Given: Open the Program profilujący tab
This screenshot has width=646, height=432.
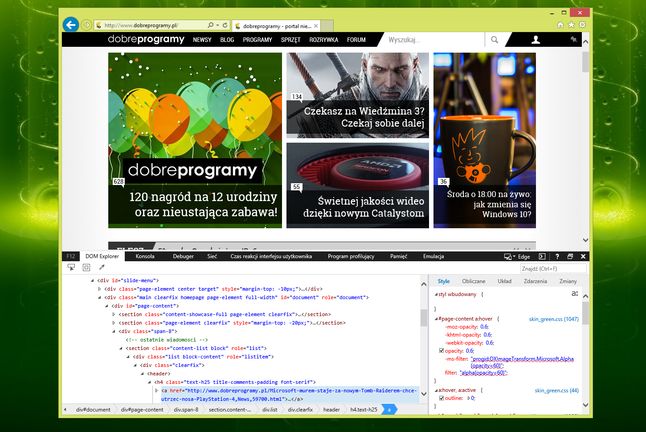Looking at the screenshot, I should point(351,256).
